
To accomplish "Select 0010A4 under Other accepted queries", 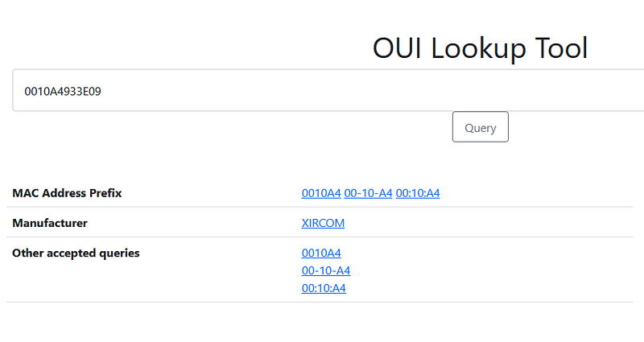I will 321,253.
